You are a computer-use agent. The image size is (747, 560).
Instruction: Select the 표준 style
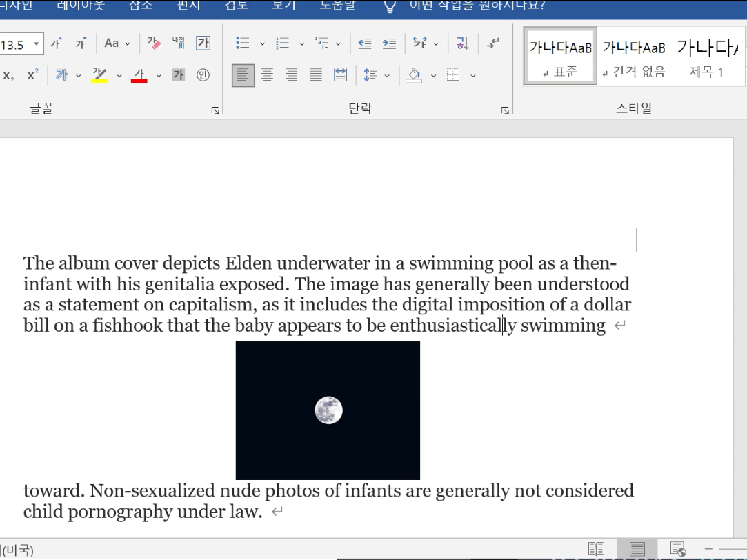(560, 56)
